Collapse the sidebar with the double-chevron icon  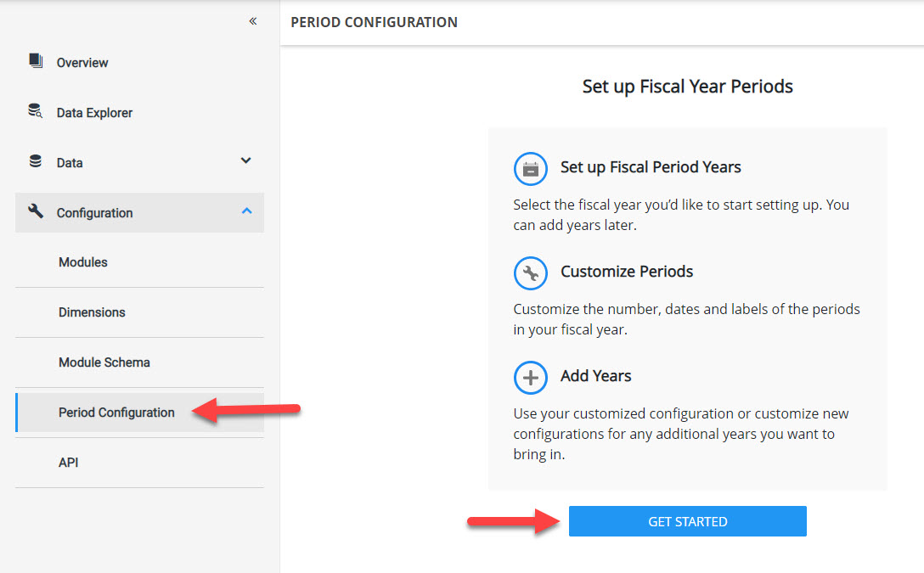(x=253, y=21)
